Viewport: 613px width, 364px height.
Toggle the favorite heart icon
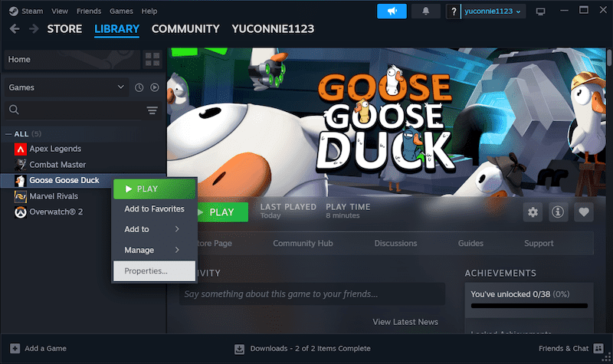(x=584, y=212)
